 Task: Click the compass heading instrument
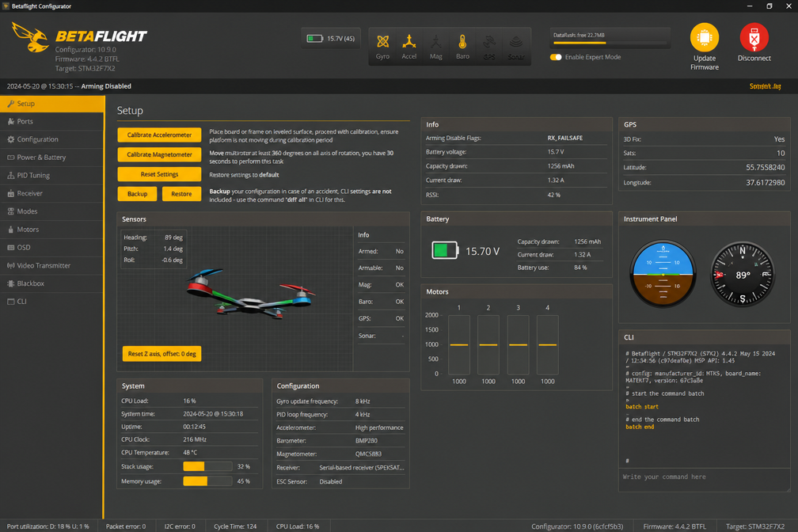pyautogui.click(x=743, y=274)
